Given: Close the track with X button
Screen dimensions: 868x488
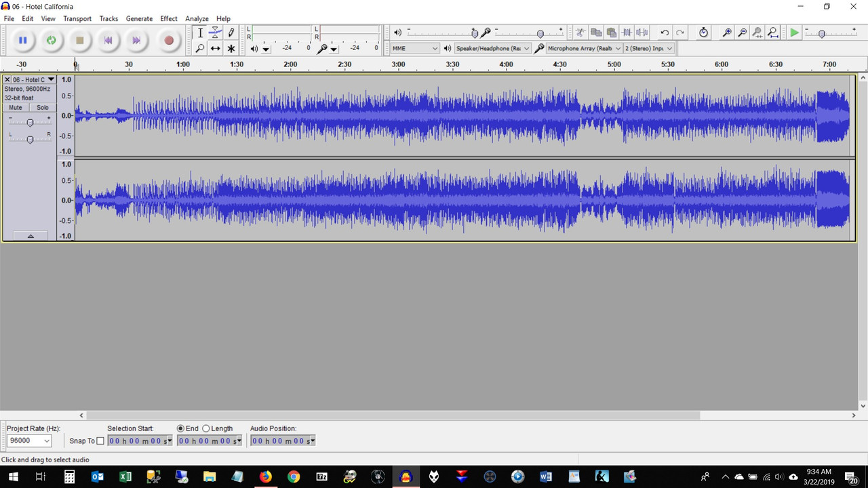Looking at the screenshot, I should pos(7,79).
